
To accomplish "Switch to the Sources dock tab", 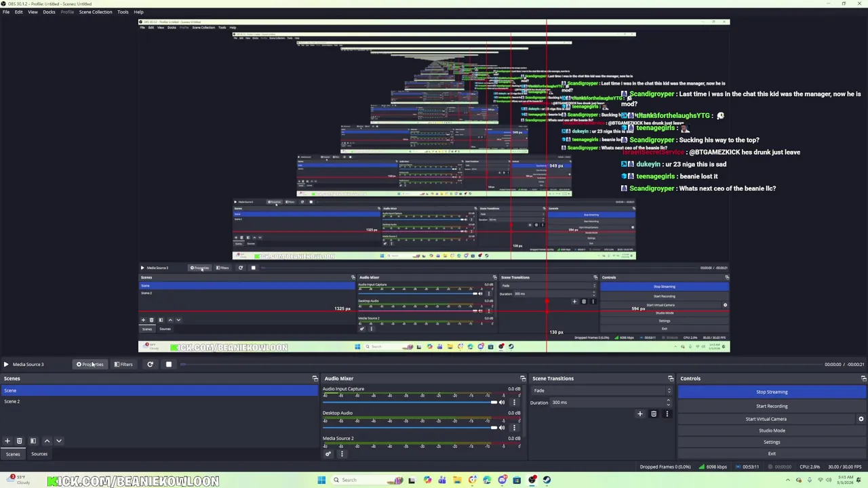I will (39, 454).
